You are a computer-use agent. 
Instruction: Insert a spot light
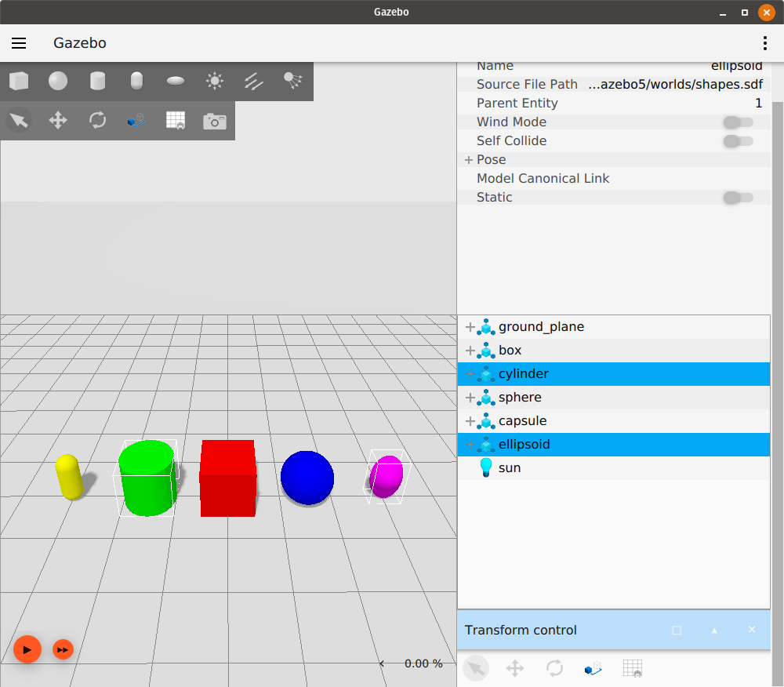pyautogui.click(x=292, y=81)
